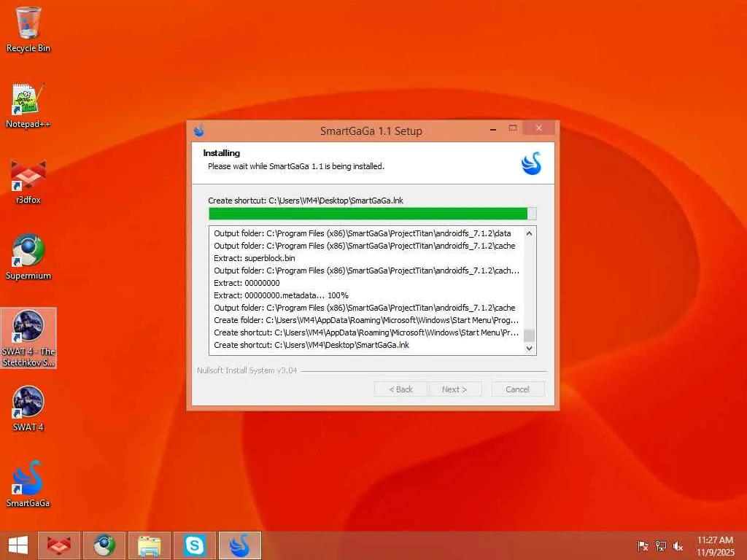Select the Create shortcut Start Menu log line
Viewport: 747px width, 560px height.
[366, 332]
